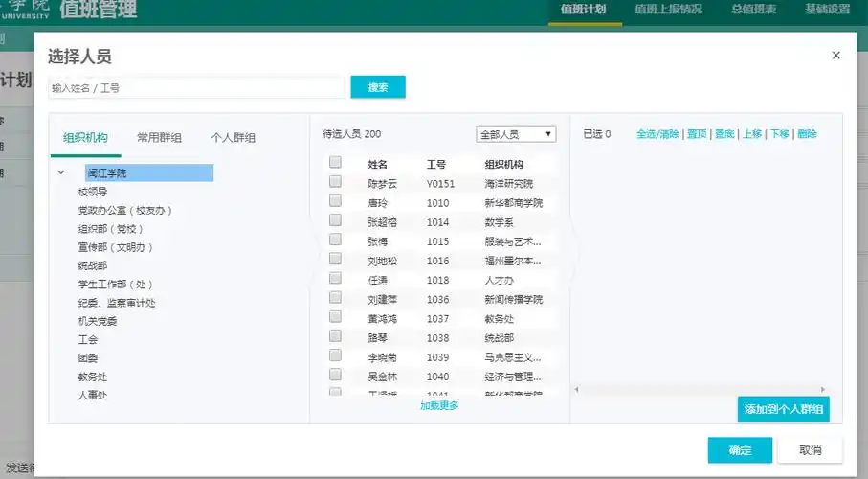The width and height of the screenshot is (868, 479).
Task: Select 教务处 in the organization tree
Action: click(93, 376)
